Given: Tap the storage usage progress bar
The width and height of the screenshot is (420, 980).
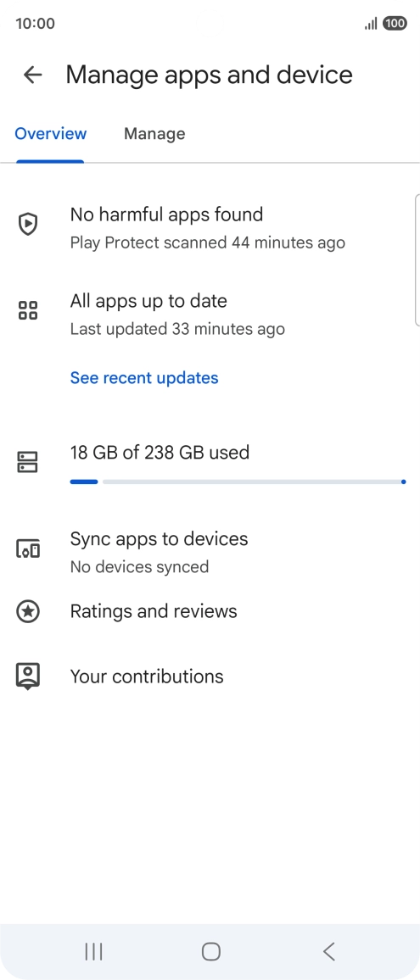Looking at the screenshot, I should [238, 482].
